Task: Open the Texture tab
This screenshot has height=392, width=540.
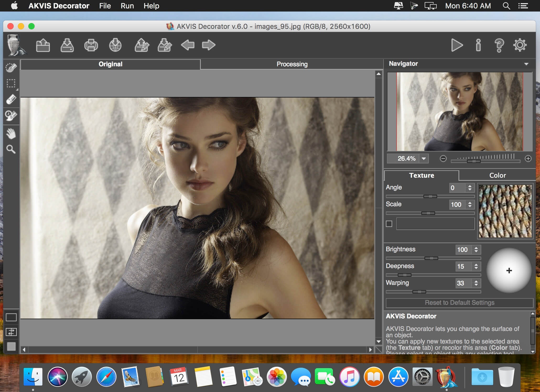Action: tap(422, 175)
